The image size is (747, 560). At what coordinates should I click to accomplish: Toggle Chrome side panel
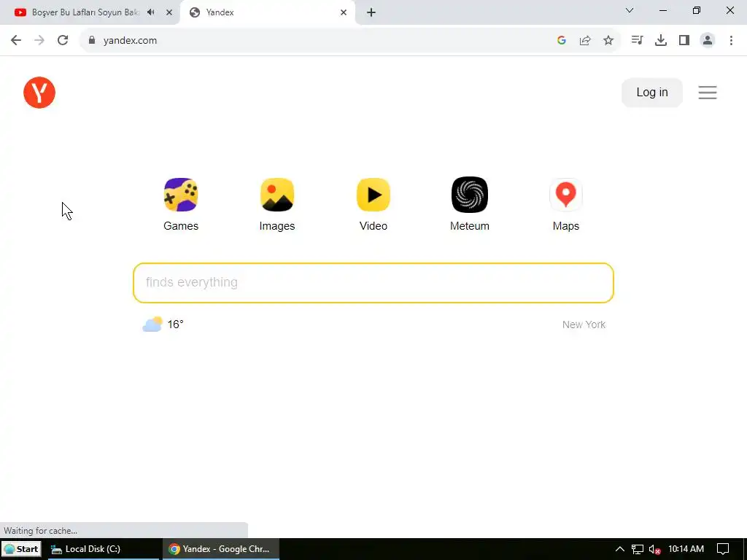coord(684,41)
